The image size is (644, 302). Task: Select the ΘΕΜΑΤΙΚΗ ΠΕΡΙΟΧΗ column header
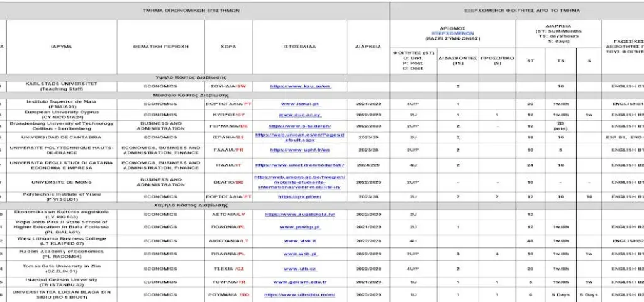tap(160, 47)
